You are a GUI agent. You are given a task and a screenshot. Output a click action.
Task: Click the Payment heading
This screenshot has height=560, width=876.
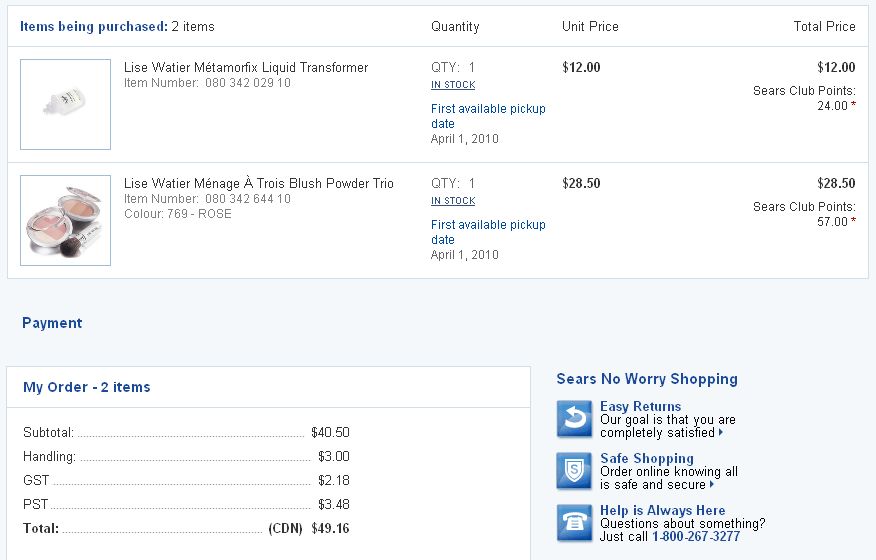[52, 323]
